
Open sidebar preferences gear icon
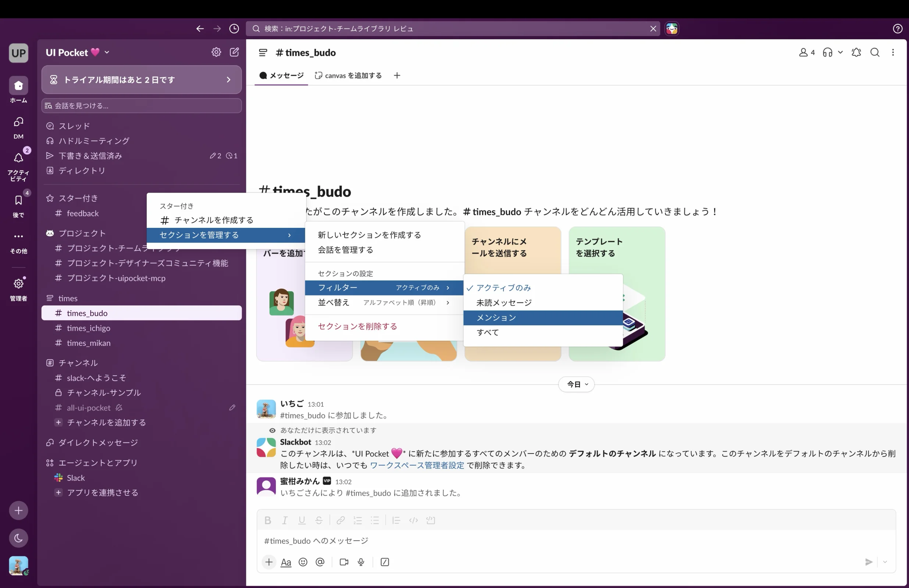216,52
